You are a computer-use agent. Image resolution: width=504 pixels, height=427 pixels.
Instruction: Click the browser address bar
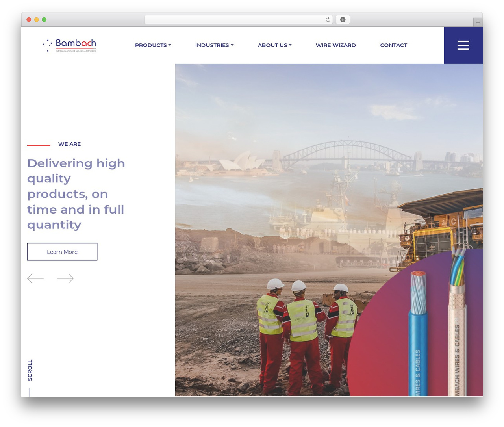coord(239,20)
